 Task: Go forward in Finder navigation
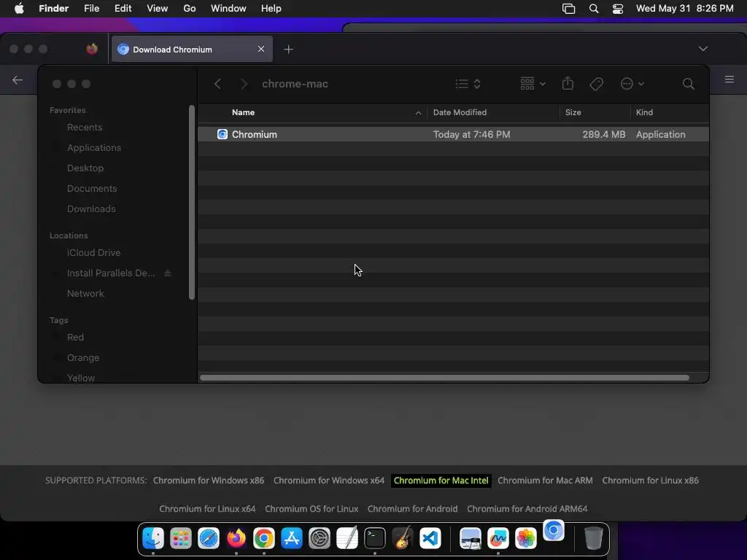pyautogui.click(x=244, y=84)
